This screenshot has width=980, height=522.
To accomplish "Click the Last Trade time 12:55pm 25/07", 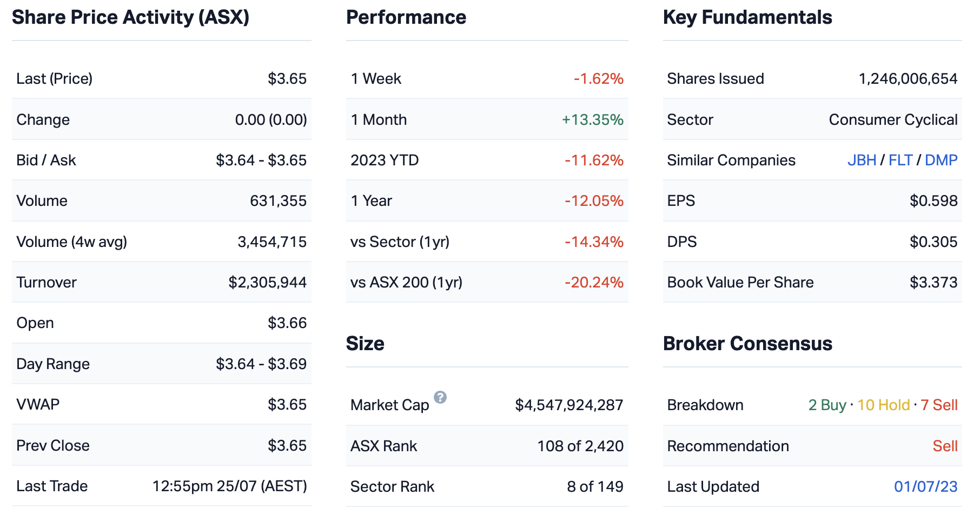I will coord(229,486).
